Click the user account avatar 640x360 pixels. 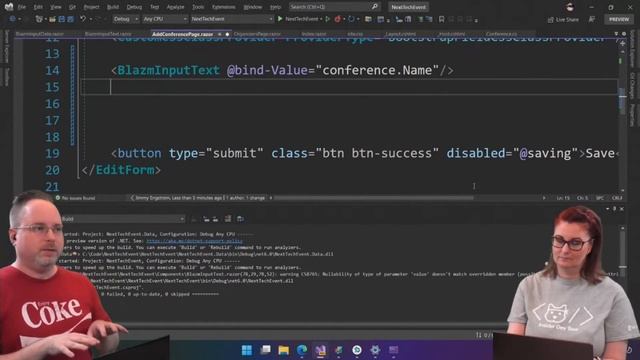coord(570,7)
